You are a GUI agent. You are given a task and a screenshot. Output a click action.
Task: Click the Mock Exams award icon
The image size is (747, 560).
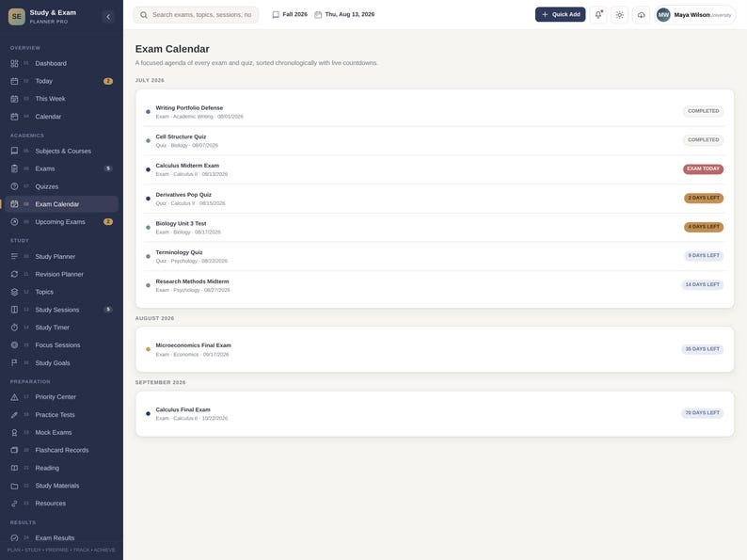(x=14, y=432)
